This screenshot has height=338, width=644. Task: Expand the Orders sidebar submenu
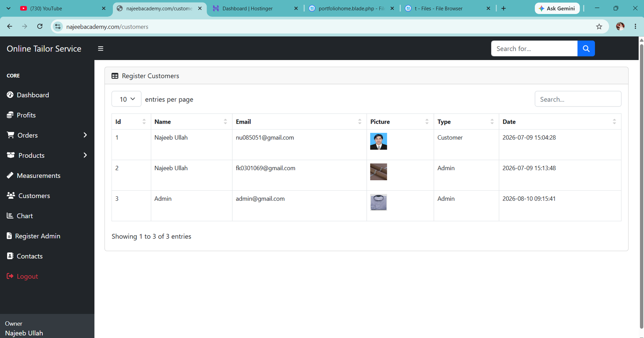pos(47,135)
